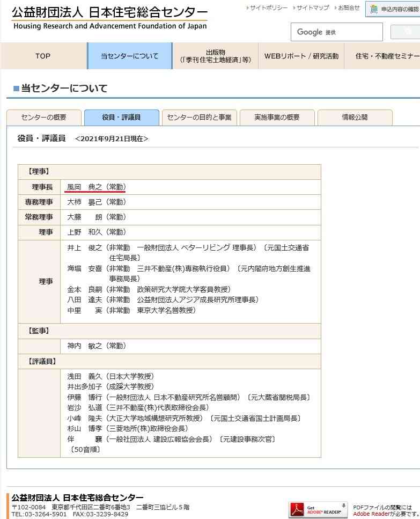The width and height of the screenshot is (420, 519).
Task: Open 情報公開 tab
Action: pos(355,117)
